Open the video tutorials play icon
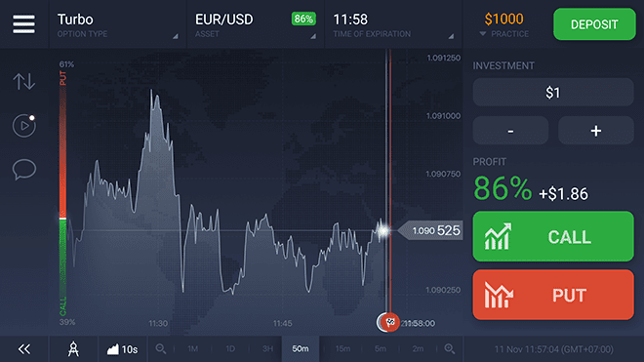 23,126
